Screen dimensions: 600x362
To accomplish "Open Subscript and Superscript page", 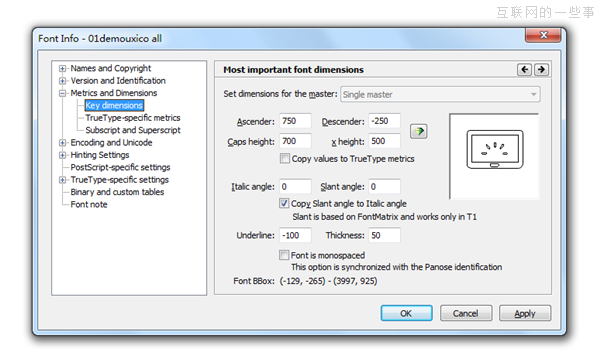I will coord(133,130).
